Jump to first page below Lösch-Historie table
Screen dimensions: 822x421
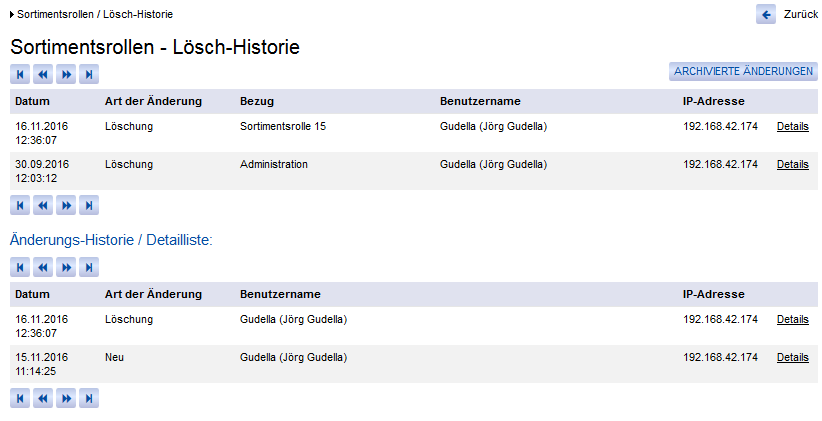(x=20, y=205)
